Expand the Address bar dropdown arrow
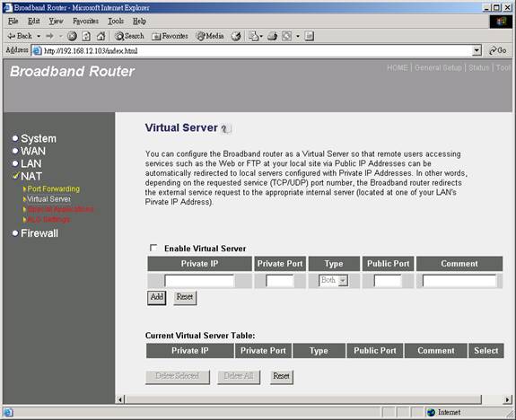This screenshot has height=420, width=516. tap(477, 50)
